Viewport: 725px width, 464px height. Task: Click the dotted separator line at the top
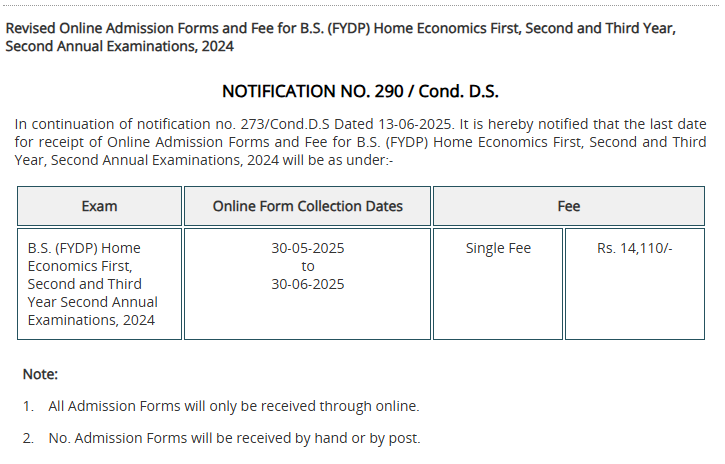(361, 6)
